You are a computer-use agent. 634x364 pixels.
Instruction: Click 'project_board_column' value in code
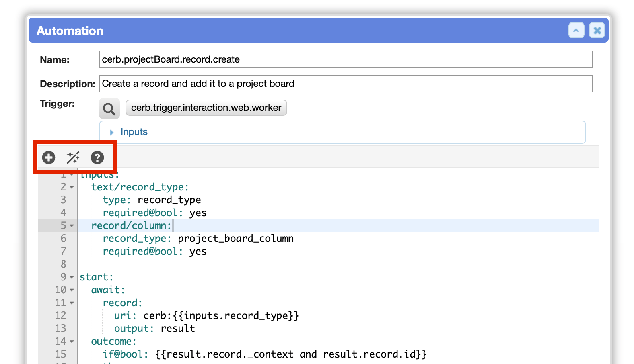click(x=236, y=239)
